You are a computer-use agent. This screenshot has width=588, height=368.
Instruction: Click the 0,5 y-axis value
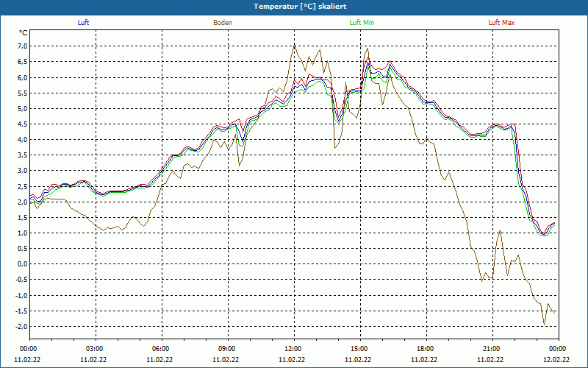[23, 249]
